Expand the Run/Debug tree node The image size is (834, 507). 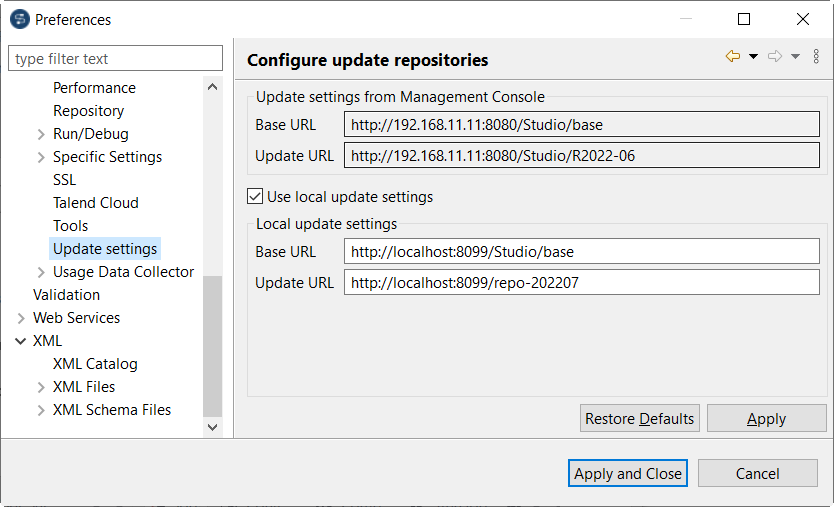41,134
